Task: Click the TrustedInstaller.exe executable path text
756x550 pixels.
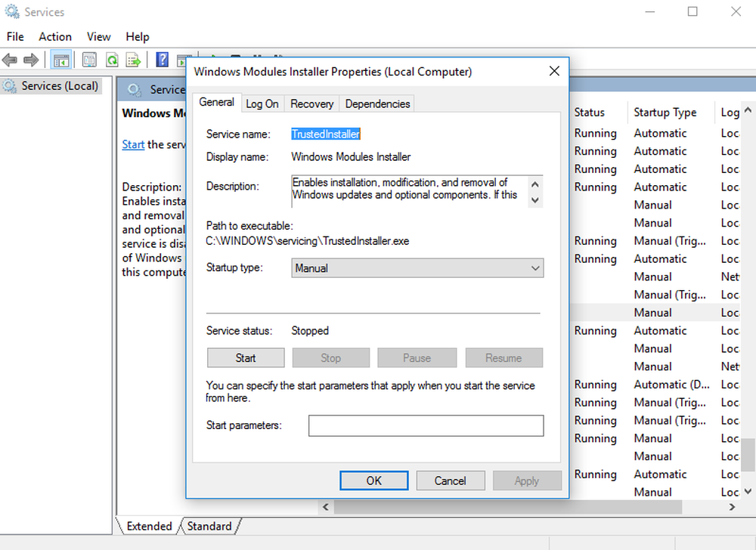Action: 308,241
